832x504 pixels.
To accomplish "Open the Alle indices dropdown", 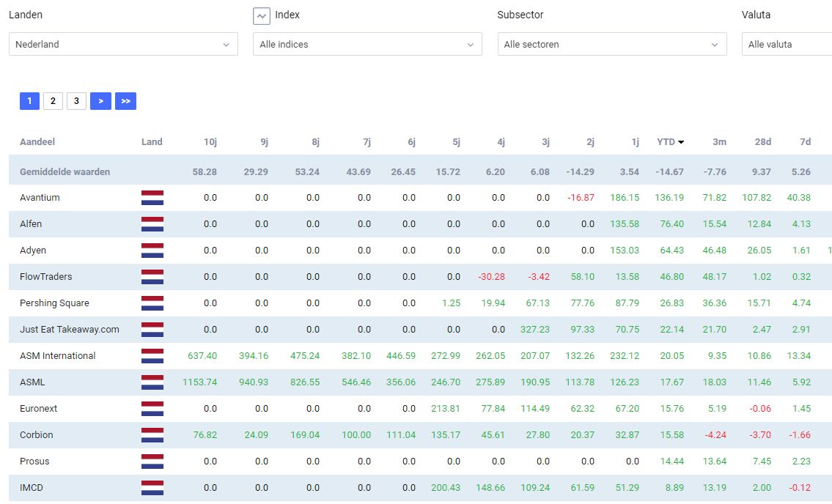I will (367, 44).
